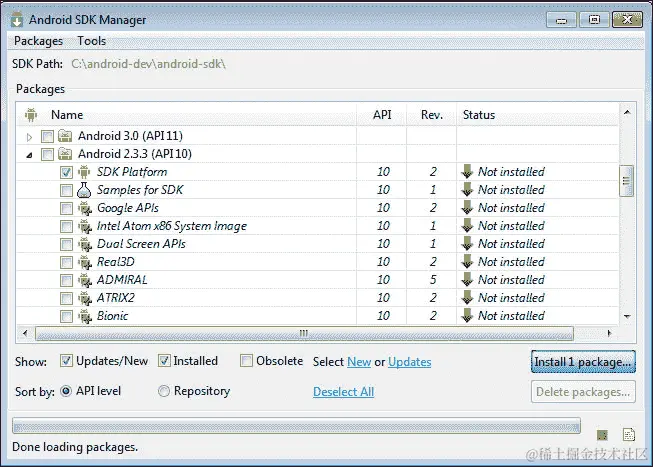Click the download status icon in Real3D row

(467, 262)
